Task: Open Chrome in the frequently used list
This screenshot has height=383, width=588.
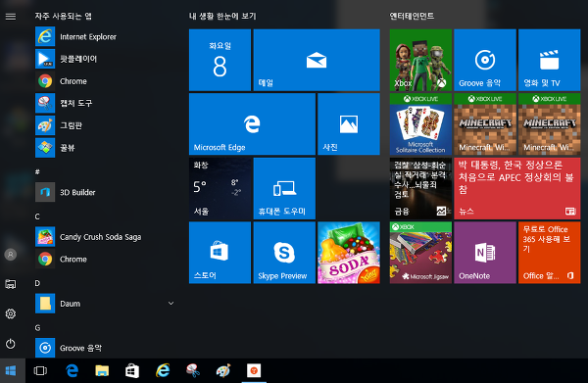Action: pos(105,81)
